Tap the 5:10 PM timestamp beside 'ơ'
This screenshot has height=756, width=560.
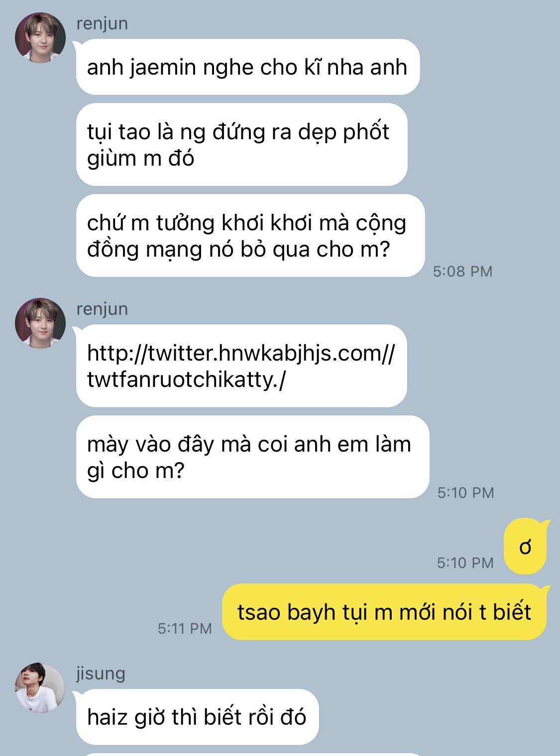(x=465, y=563)
